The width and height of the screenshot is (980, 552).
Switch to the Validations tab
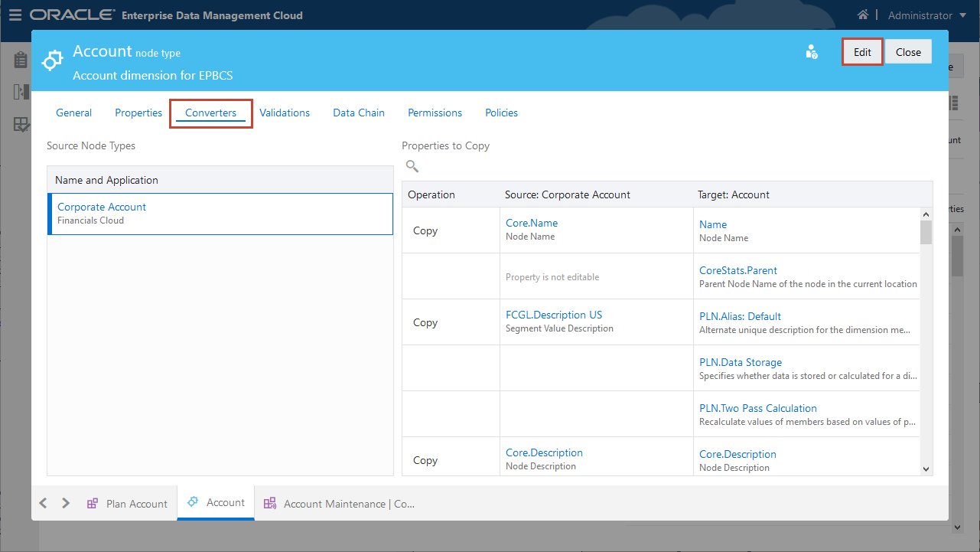[285, 113]
